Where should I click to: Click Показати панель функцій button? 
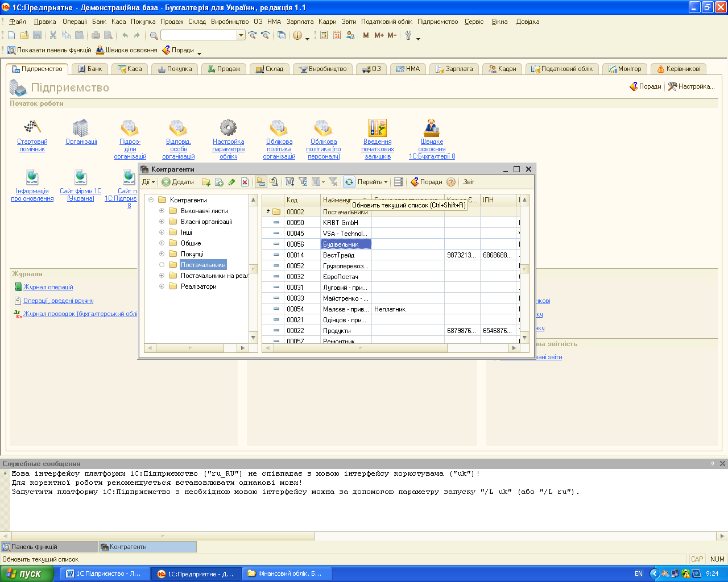click(x=49, y=50)
